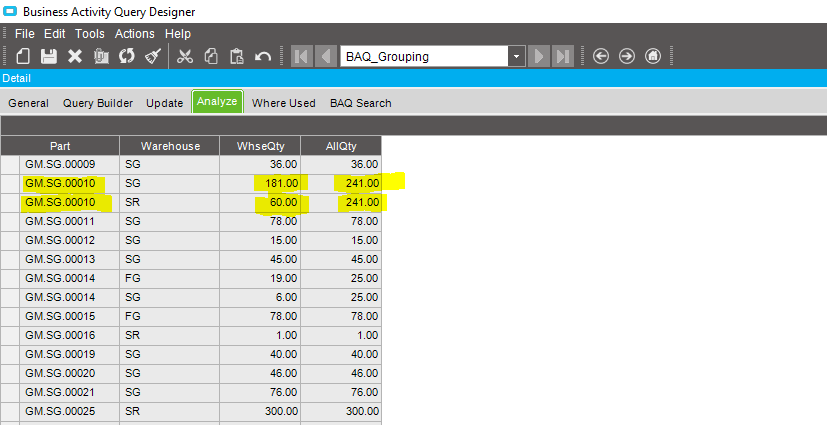
Task: Select the GM.SG.00009 part cell
Action: point(70,165)
